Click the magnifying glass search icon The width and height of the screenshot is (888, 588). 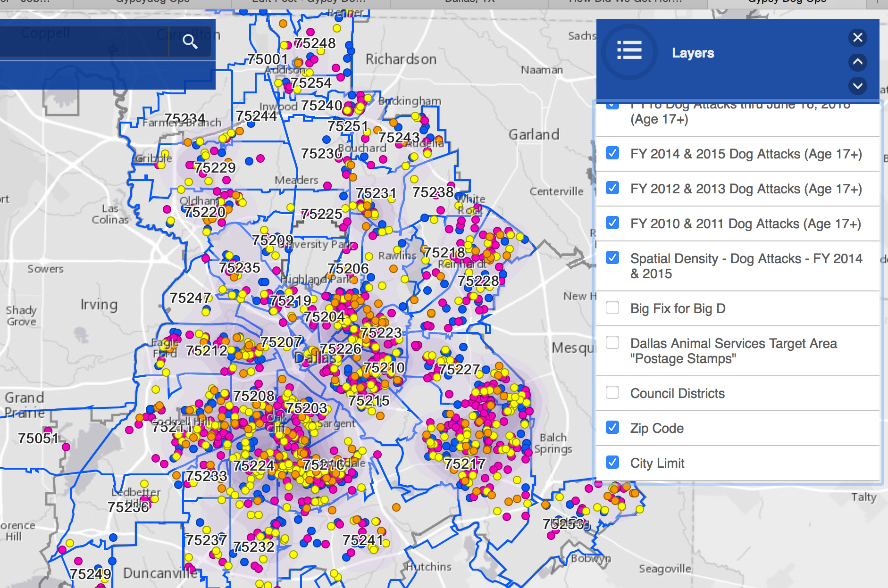pyautogui.click(x=190, y=42)
